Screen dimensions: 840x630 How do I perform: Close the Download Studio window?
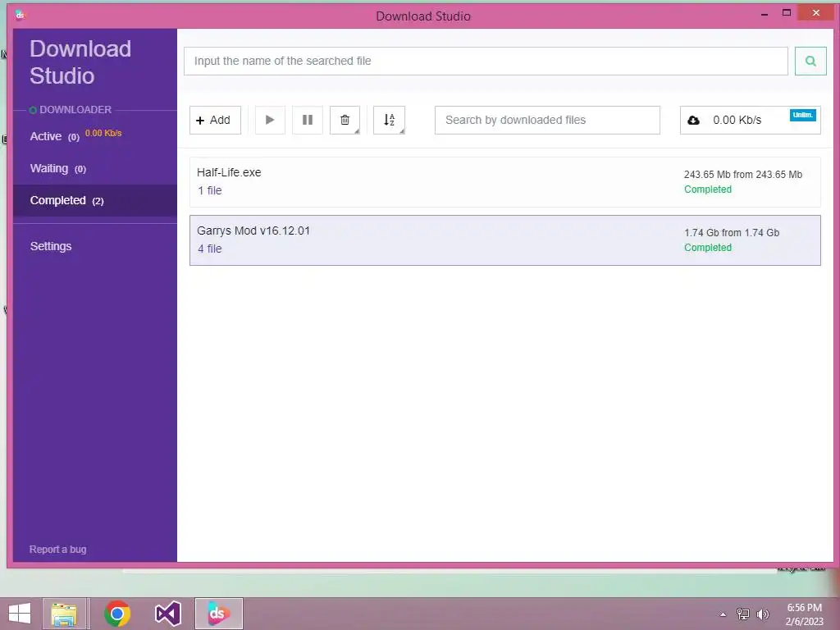click(x=815, y=13)
